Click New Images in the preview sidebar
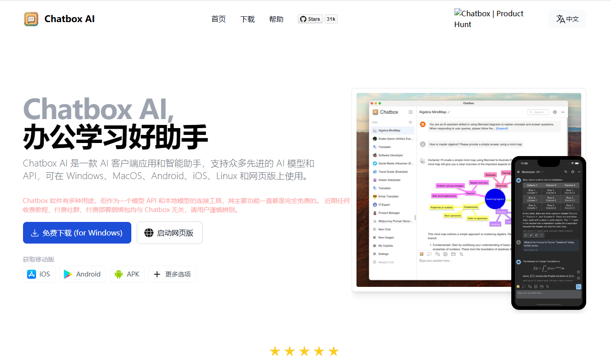 pos(393,237)
